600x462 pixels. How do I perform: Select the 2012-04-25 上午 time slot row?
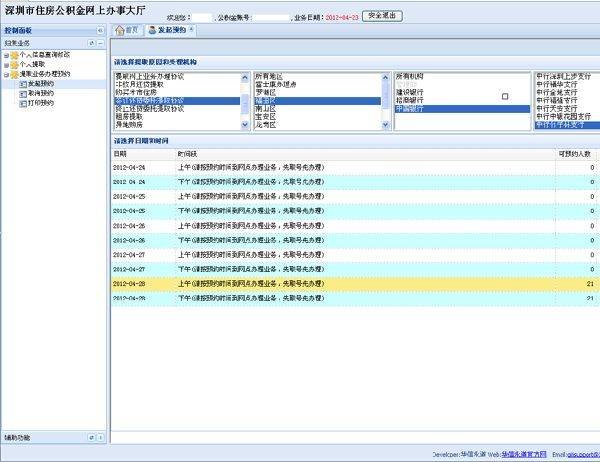[x=355, y=197]
